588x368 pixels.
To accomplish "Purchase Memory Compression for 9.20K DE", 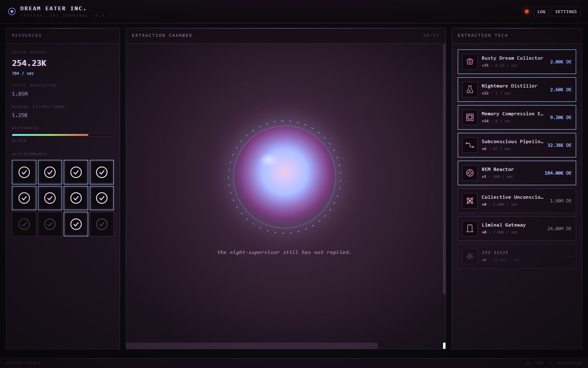I will click(x=517, y=117).
